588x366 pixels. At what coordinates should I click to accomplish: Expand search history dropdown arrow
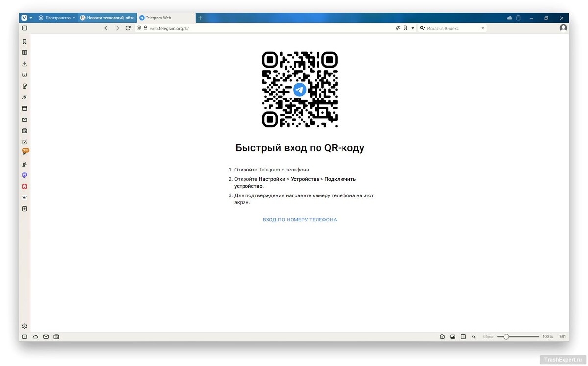483,28
